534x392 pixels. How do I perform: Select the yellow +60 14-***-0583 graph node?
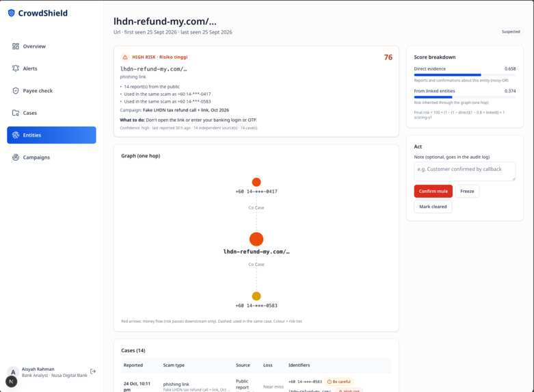point(256,296)
